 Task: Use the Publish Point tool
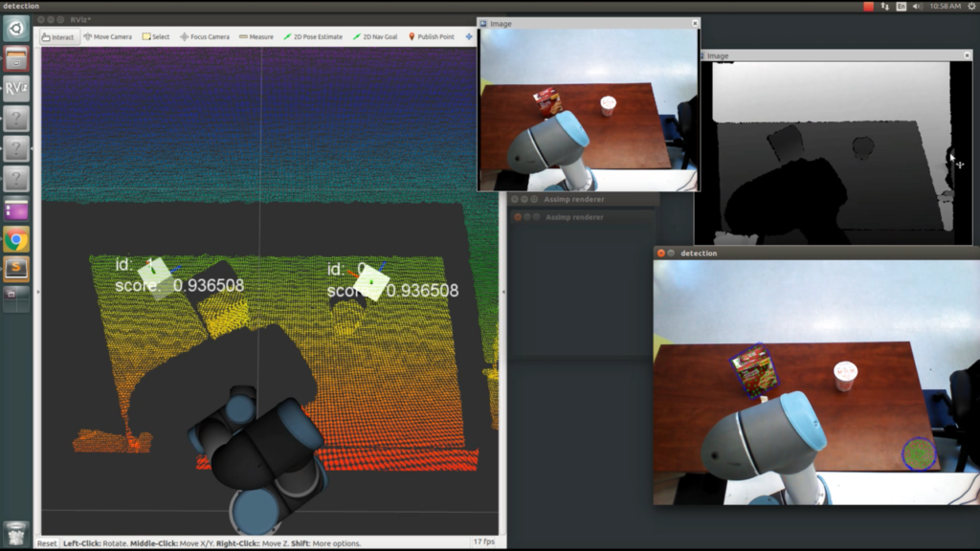pyautogui.click(x=435, y=36)
